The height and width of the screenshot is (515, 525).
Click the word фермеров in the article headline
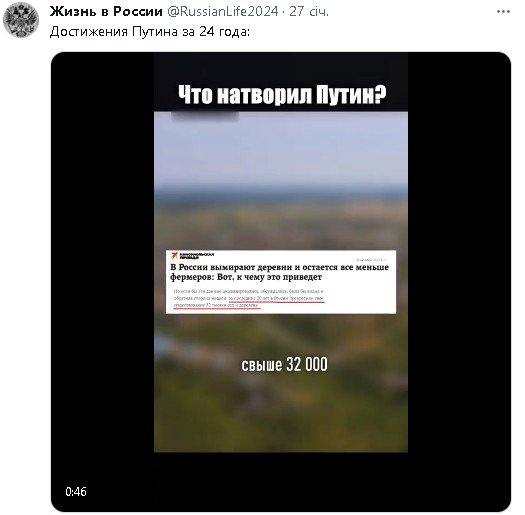tap(191, 277)
